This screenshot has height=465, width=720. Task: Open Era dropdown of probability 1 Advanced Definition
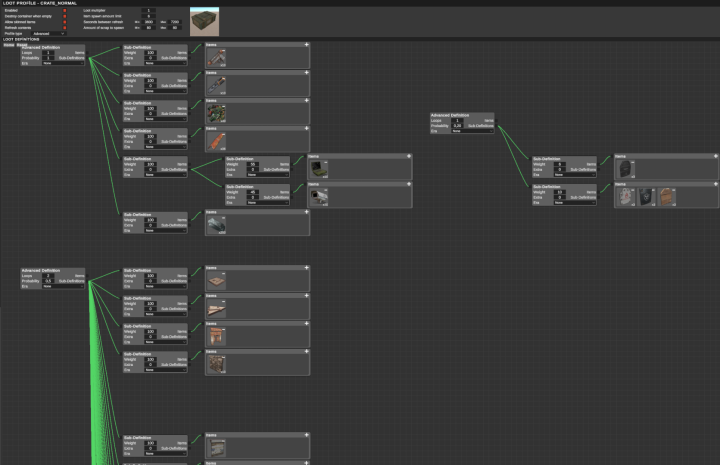click(63, 63)
